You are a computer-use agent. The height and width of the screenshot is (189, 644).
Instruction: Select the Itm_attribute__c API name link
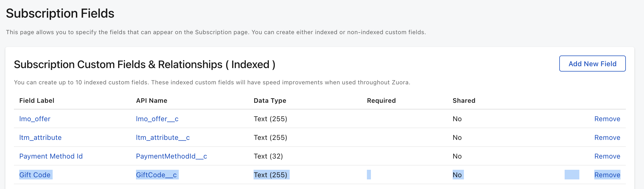163,138
